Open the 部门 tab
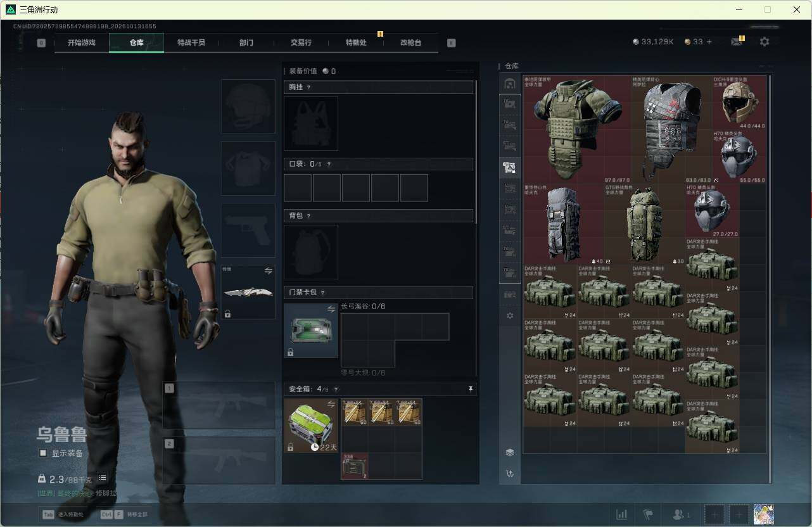Screen dimensions: 812x527 click(x=246, y=42)
